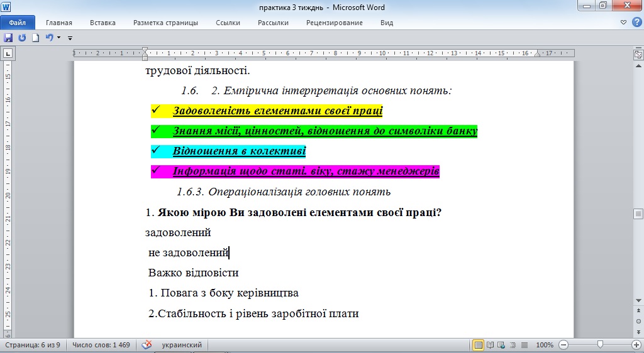This screenshot has height=353, width=644.
Task: Open the Undo history dropdown arrow
Action: 58,38
